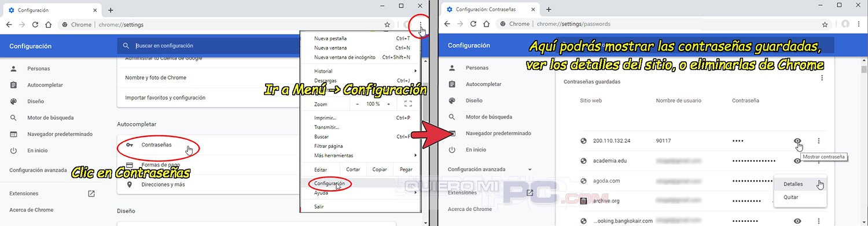Screen dimensions: 868x226
Task: Click the key icon next to Contraseñas
Action: coord(130,145)
